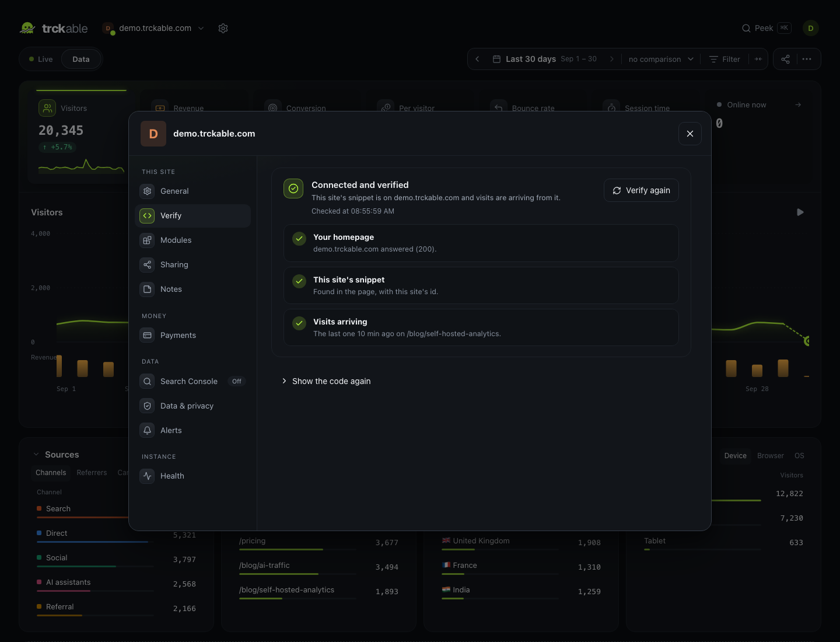The image size is (840, 642).
Task: Switch to Data view
Action: pyautogui.click(x=81, y=59)
